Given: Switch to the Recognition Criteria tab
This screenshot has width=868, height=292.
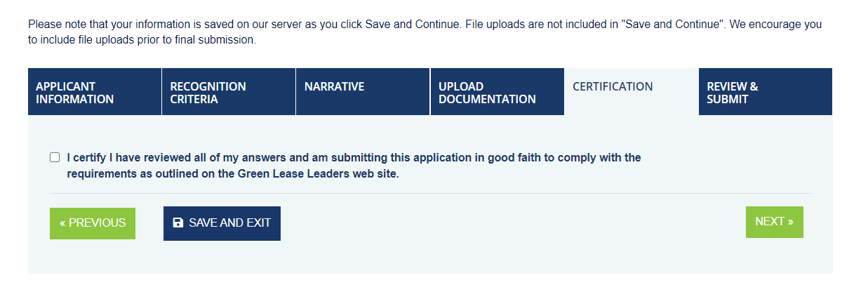Looking at the screenshot, I should click(x=229, y=92).
